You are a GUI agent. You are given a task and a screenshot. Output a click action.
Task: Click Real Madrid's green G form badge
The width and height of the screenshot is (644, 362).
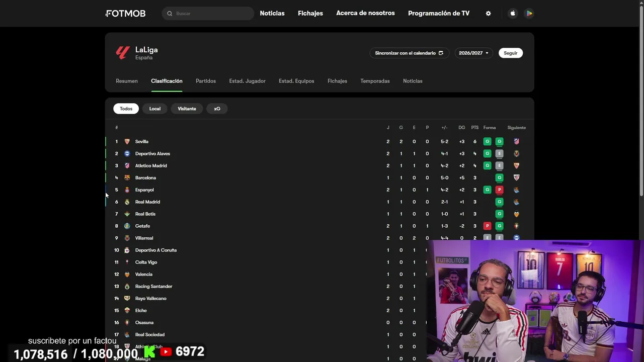point(499,202)
